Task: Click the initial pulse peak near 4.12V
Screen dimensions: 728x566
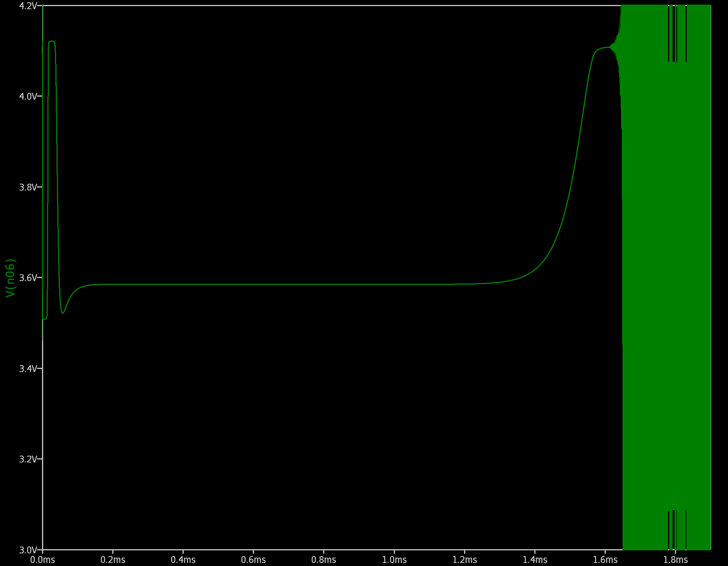Action: coord(52,41)
